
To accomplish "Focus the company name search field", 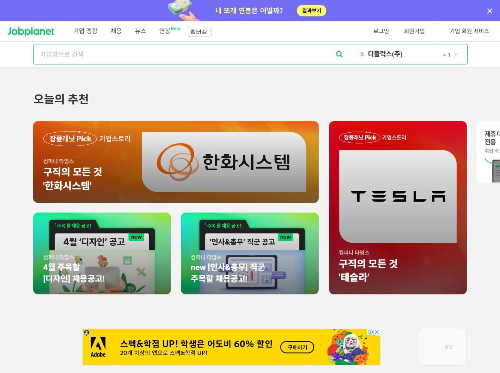I will (183, 54).
